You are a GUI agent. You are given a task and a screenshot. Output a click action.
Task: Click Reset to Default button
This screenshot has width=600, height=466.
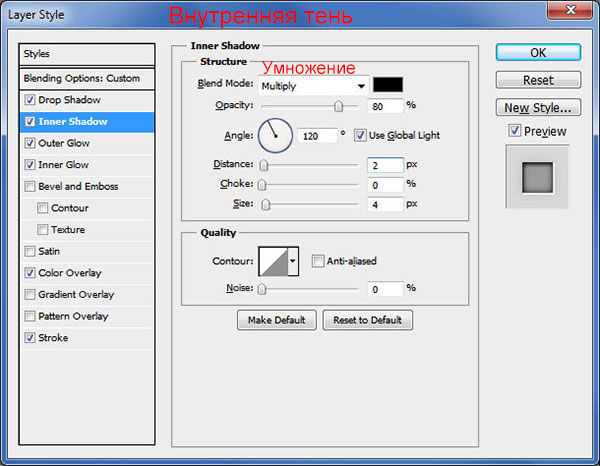coord(367,320)
